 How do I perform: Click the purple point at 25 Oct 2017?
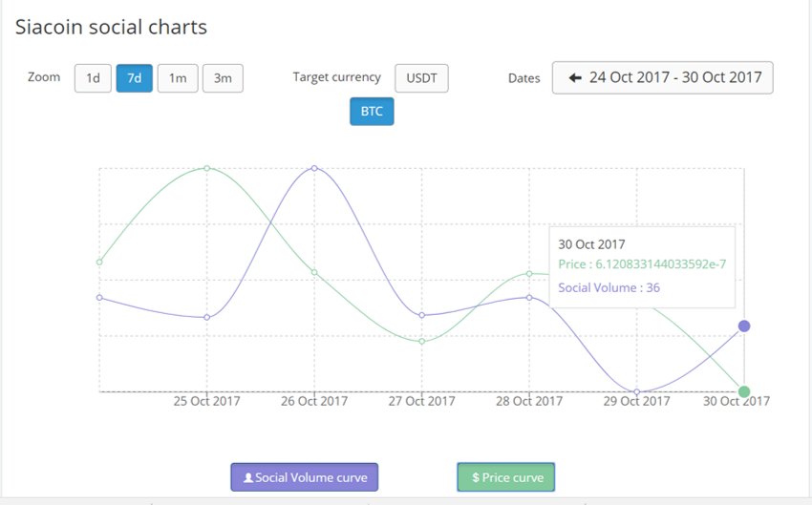(x=207, y=317)
